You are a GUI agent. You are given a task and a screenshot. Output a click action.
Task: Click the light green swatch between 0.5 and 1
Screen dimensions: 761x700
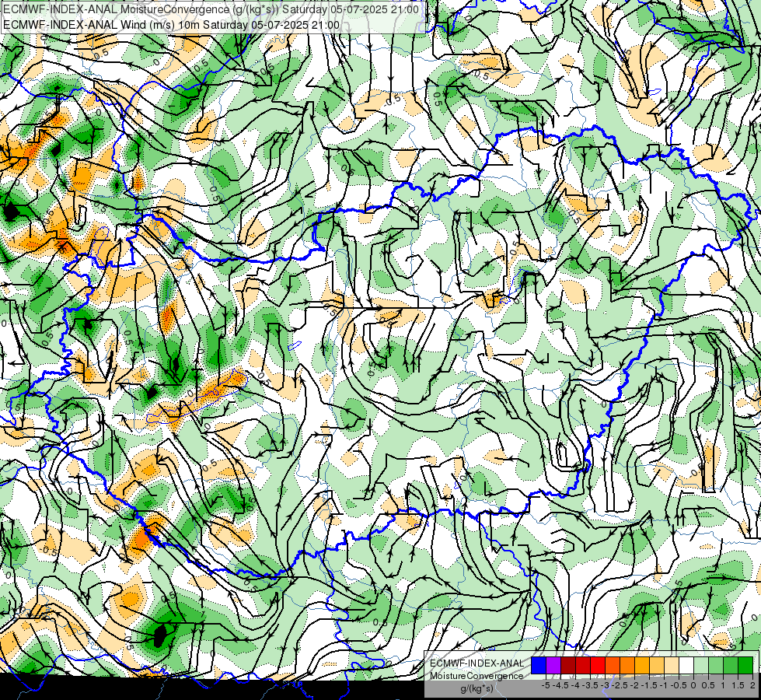click(715, 666)
